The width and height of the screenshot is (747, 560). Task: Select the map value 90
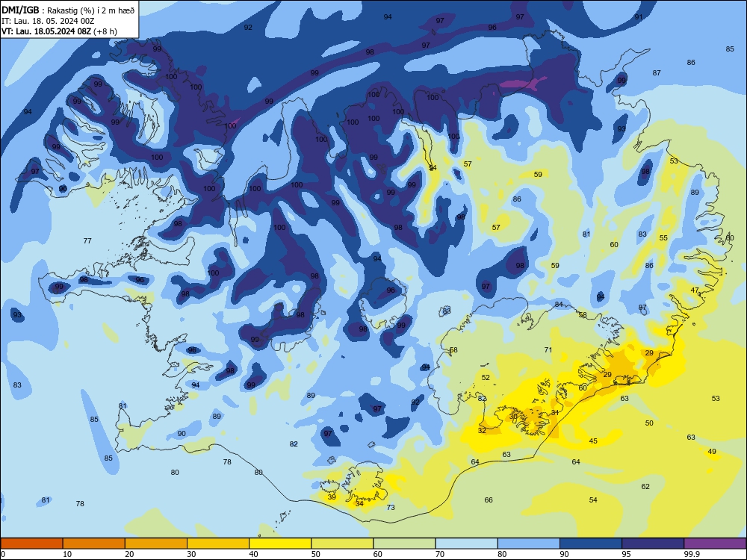[x=182, y=434]
